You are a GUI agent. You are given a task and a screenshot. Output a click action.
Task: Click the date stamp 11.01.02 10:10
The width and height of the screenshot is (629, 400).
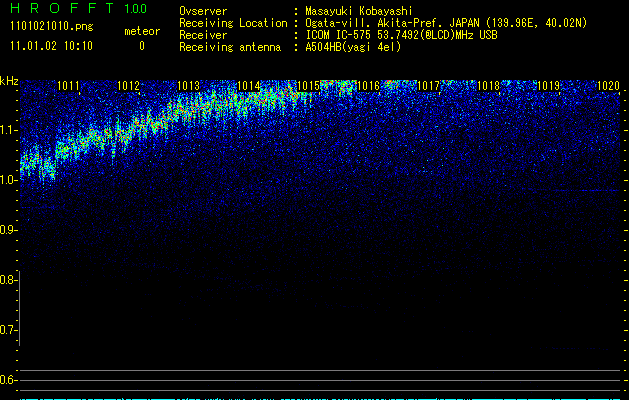click(51, 46)
